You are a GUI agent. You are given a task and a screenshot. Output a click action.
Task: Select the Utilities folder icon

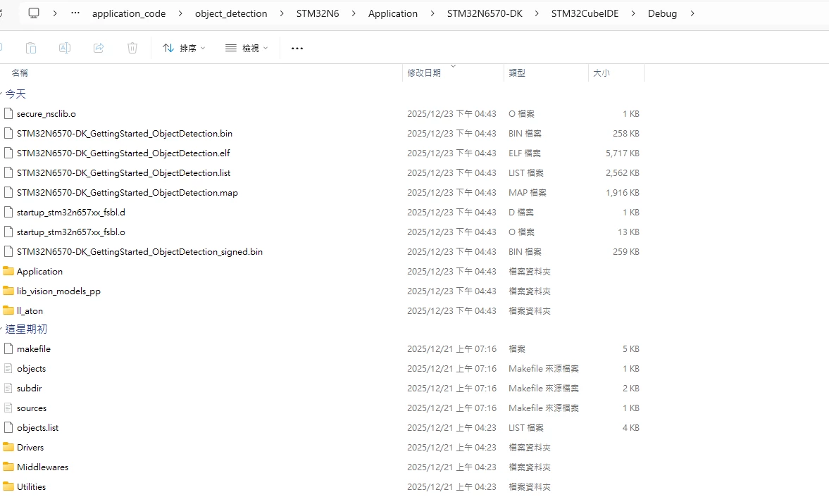point(8,486)
